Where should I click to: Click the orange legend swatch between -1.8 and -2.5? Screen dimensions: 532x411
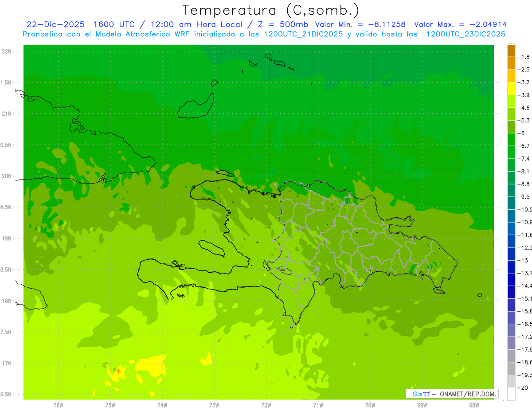[x=511, y=63]
